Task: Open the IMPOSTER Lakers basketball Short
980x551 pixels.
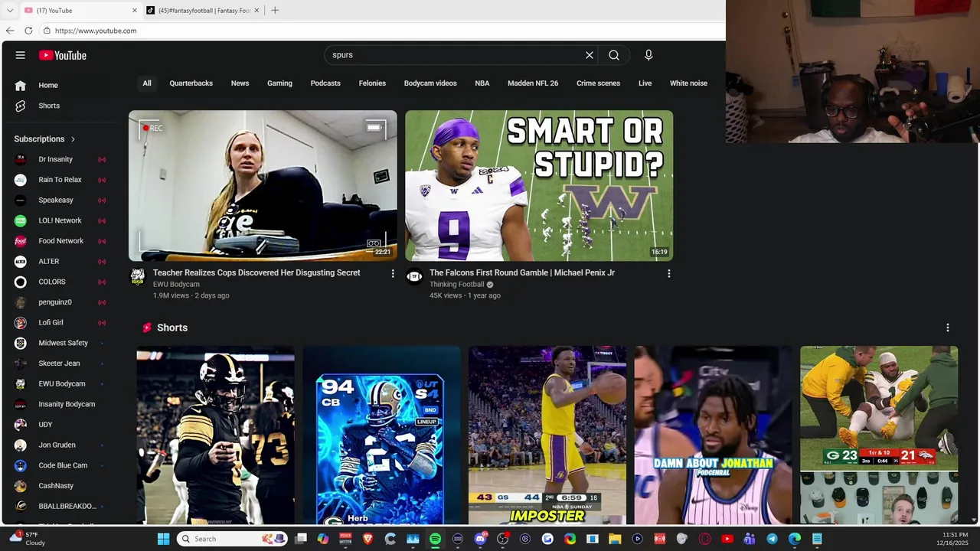Action: 547,435
